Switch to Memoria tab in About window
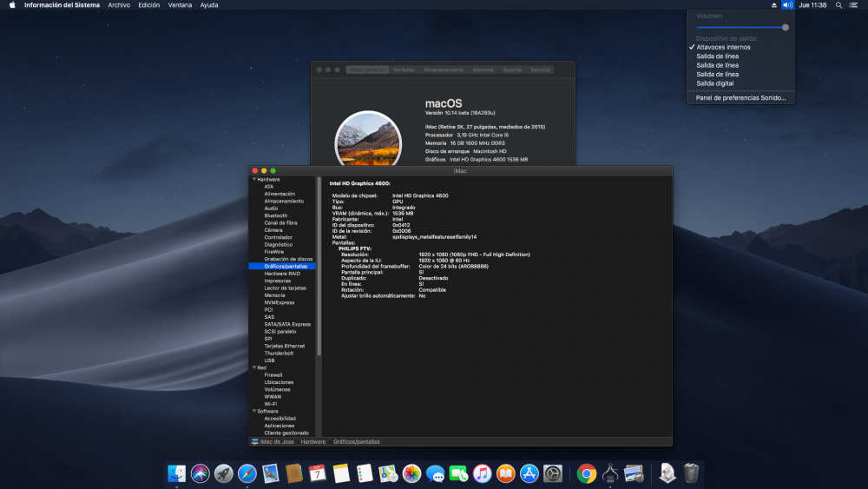868x489 pixels. pos(483,69)
